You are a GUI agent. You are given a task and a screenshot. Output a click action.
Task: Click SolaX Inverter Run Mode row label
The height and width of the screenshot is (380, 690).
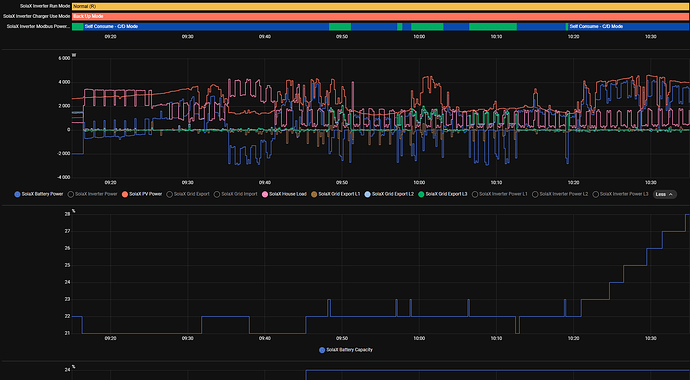(45, 7)
